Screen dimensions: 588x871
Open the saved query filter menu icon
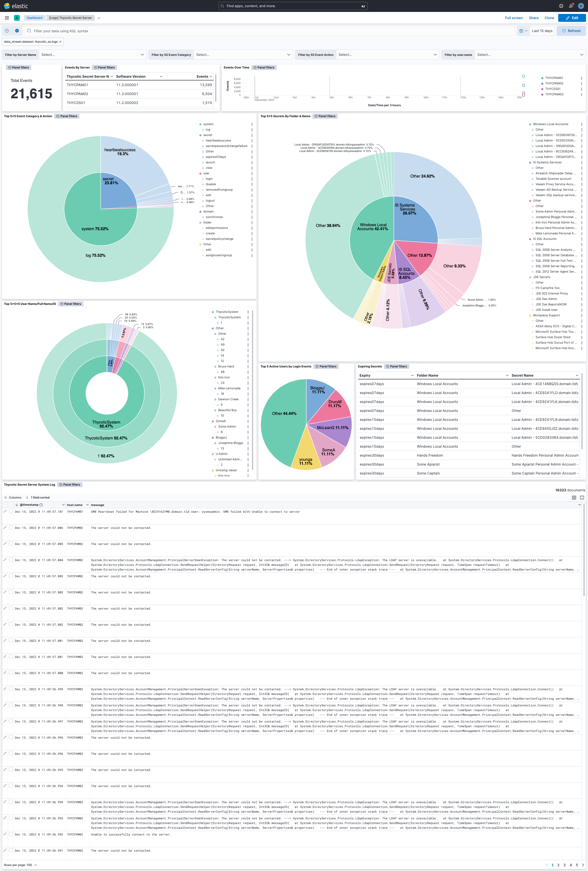[7, 31]
